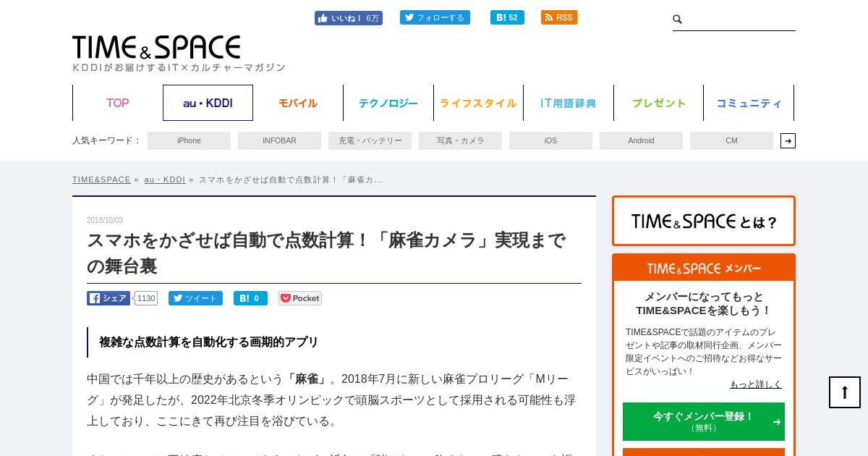This screenshot has height=456, width=868.
Task: Go to the TOP navigation tab
Action: point(118,103)
